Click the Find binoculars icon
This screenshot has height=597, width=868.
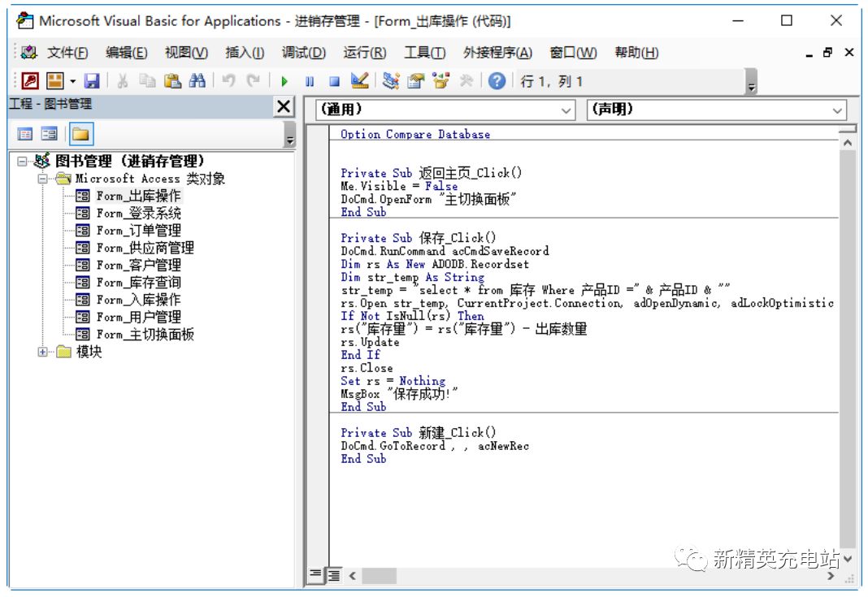point(197,81)
